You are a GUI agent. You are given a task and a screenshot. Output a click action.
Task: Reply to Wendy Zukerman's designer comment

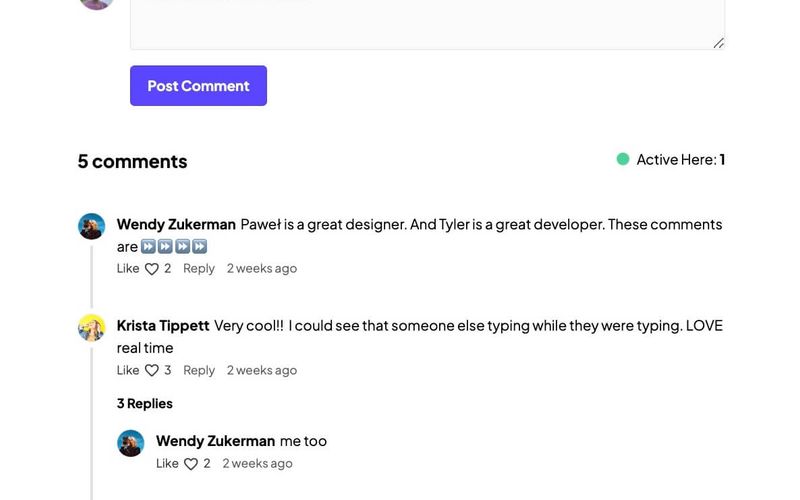199,269
